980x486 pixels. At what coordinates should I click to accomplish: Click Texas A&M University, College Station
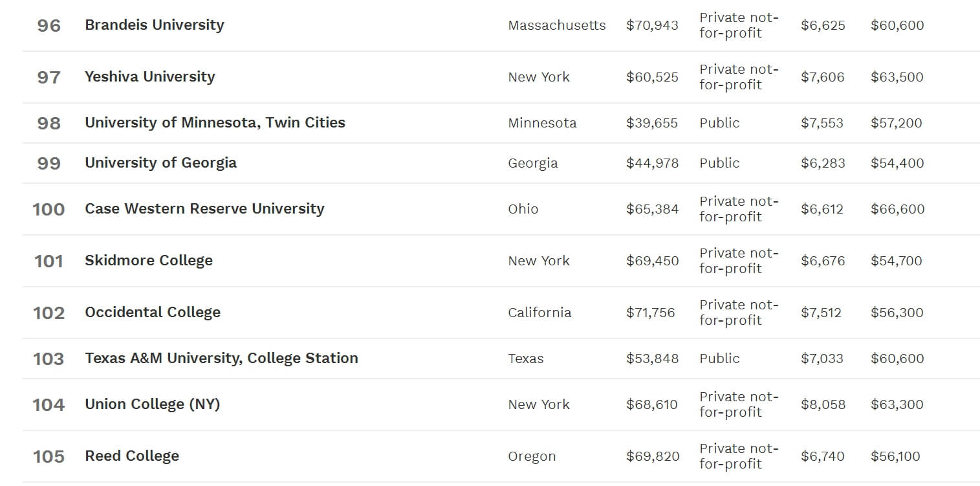coord(222,359)
